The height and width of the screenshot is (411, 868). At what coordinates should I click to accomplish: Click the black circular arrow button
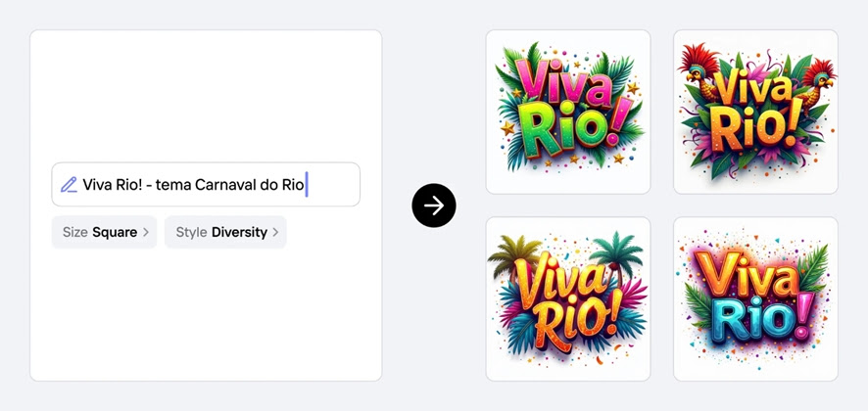tap(434, 205)
